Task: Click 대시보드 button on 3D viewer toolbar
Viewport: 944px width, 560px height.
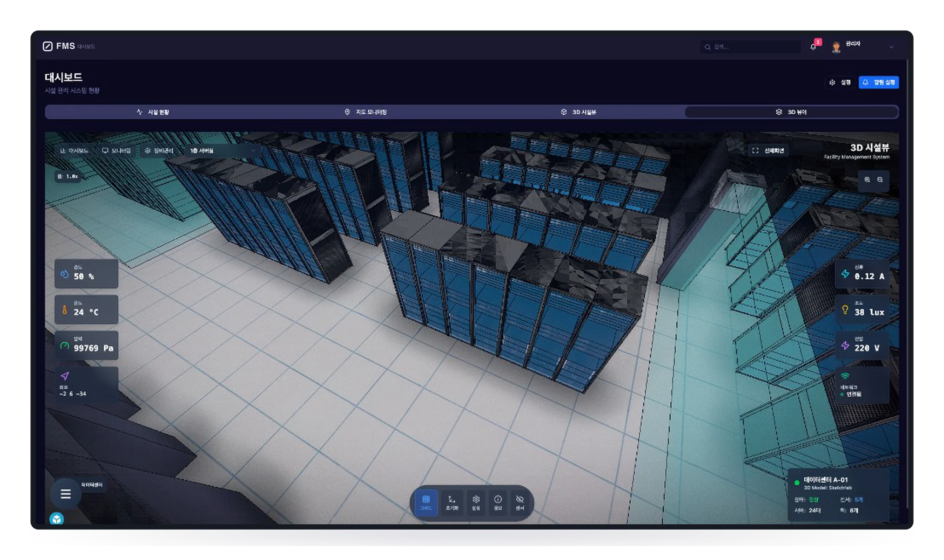Action: click(74, 151)
